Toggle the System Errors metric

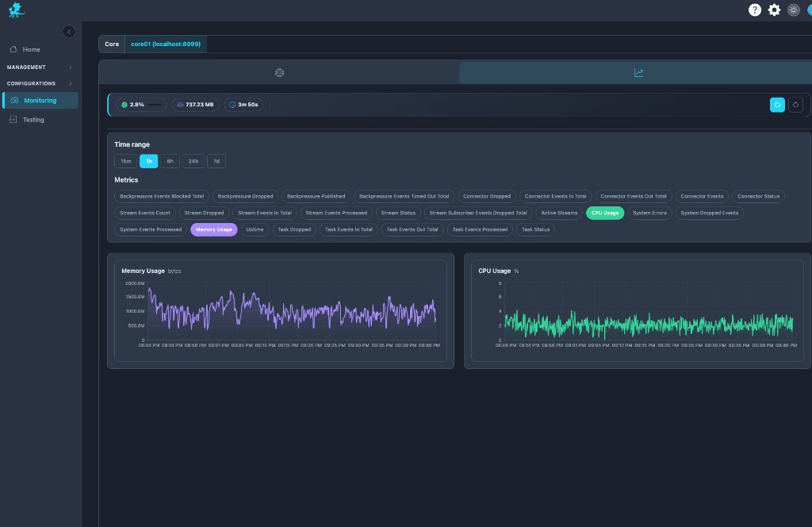[649, 213]
